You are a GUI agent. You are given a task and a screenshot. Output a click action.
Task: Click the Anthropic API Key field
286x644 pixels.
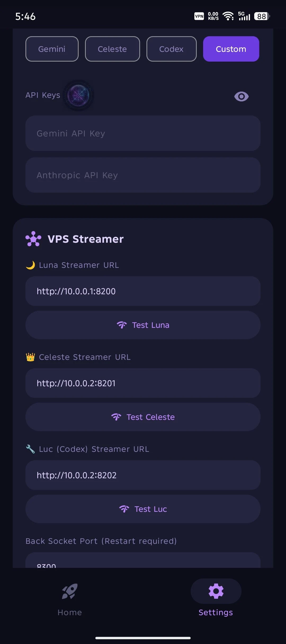coord(143,175)
